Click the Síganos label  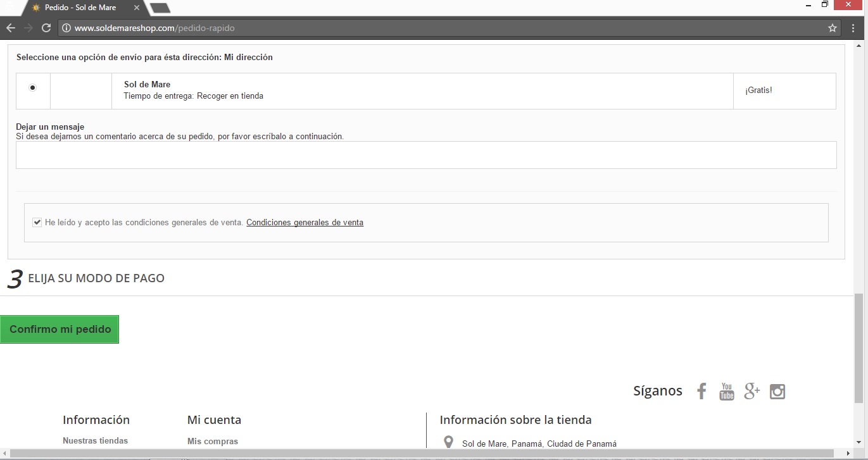[x=658, y=391]
